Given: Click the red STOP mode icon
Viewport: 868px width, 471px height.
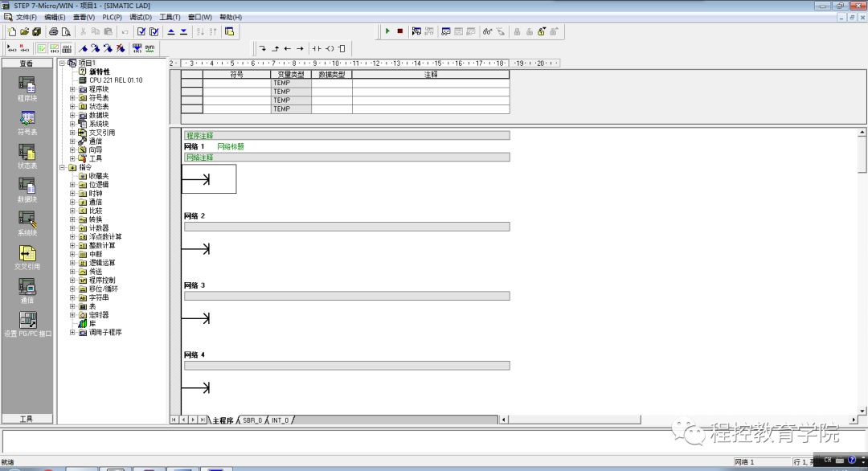Looking at the screenshot, I should 400,31.
